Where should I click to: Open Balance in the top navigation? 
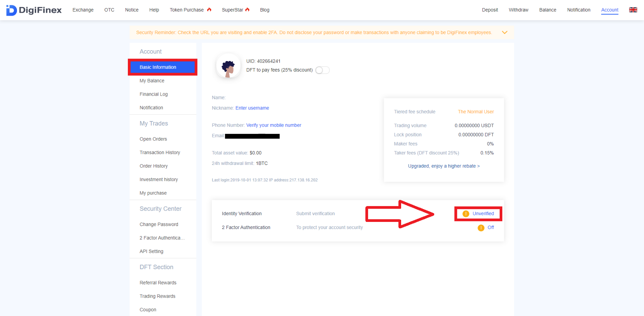548,10
